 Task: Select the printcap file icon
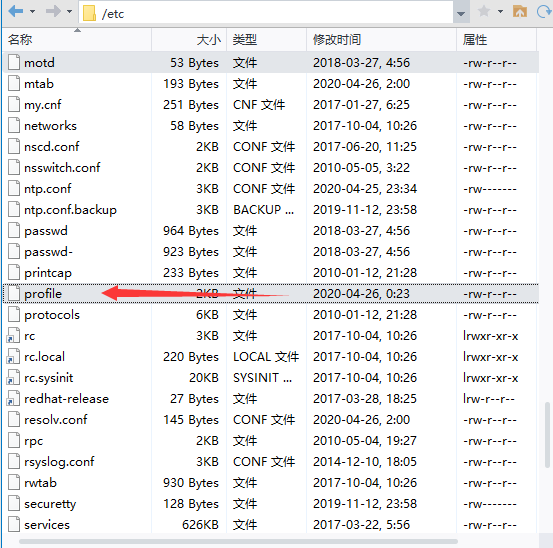click(x=14, y=272)
